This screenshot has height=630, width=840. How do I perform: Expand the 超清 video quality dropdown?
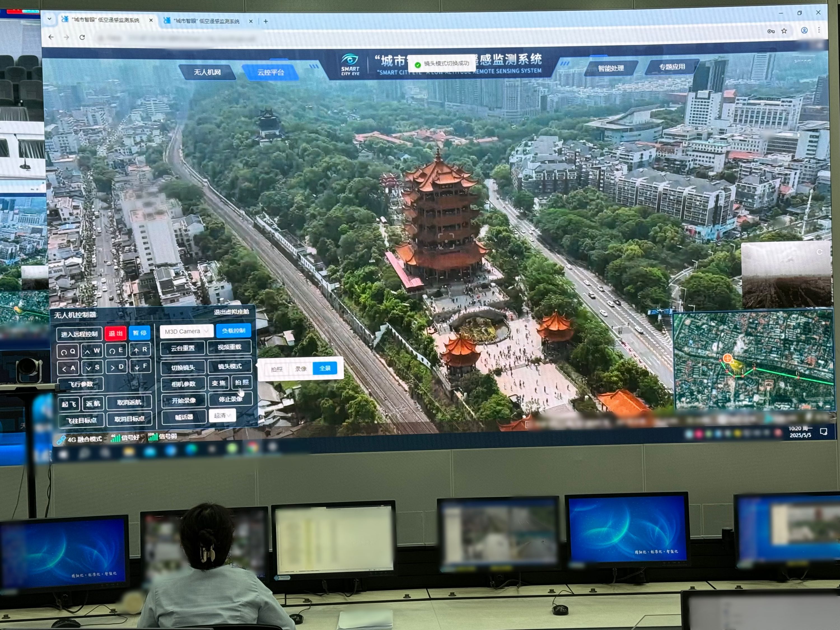point(222,416)
